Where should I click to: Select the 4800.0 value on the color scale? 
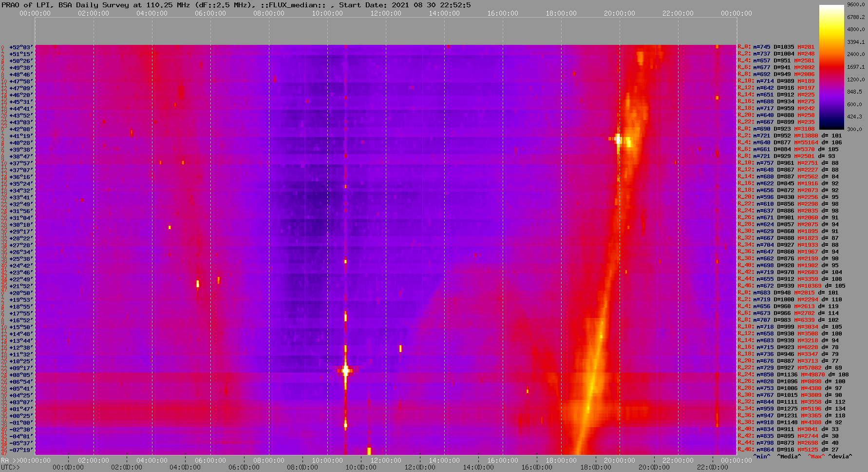855,29
